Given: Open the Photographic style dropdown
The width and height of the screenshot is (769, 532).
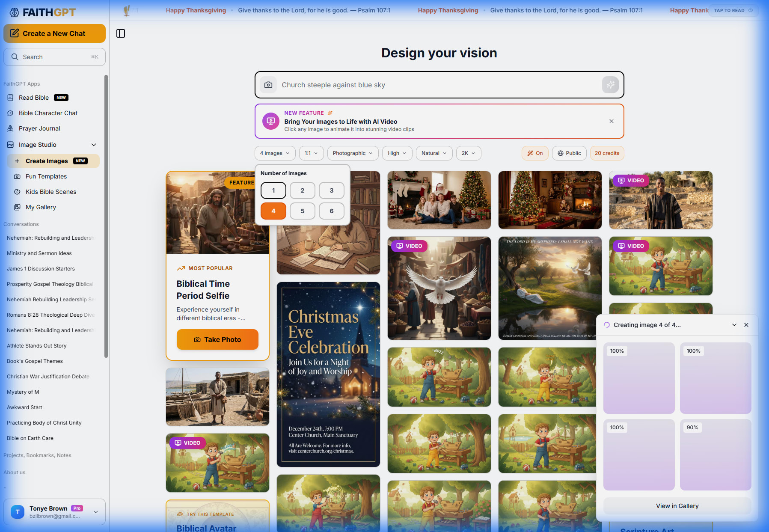Looking at the screenshot, I should (352, 153).
